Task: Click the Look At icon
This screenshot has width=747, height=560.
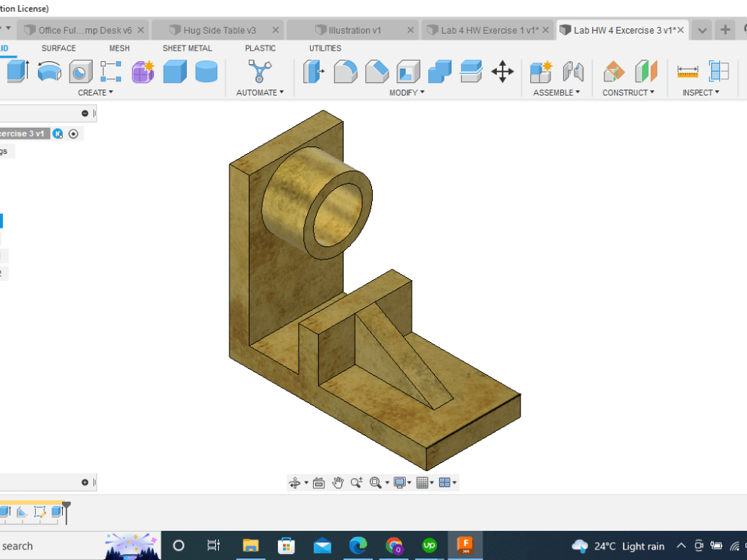Action: click(x=319, y=483)
